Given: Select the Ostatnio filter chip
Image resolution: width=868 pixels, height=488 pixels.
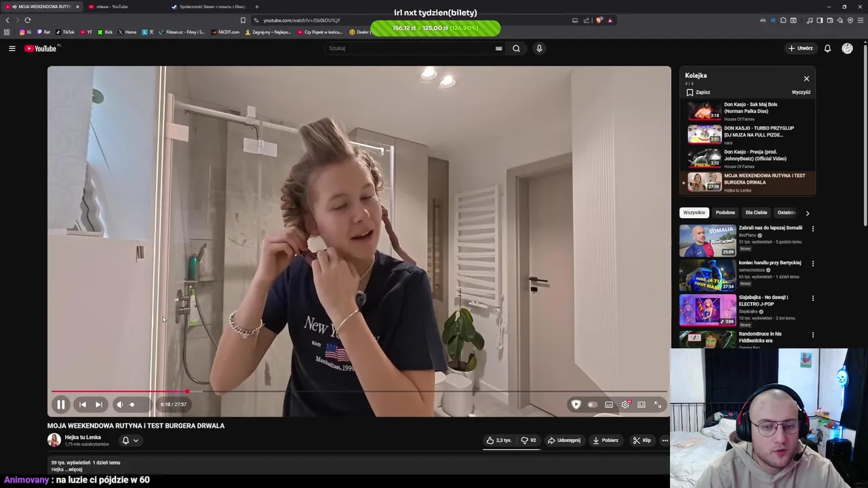Looking at the screenshot, I should click(786, 213).
